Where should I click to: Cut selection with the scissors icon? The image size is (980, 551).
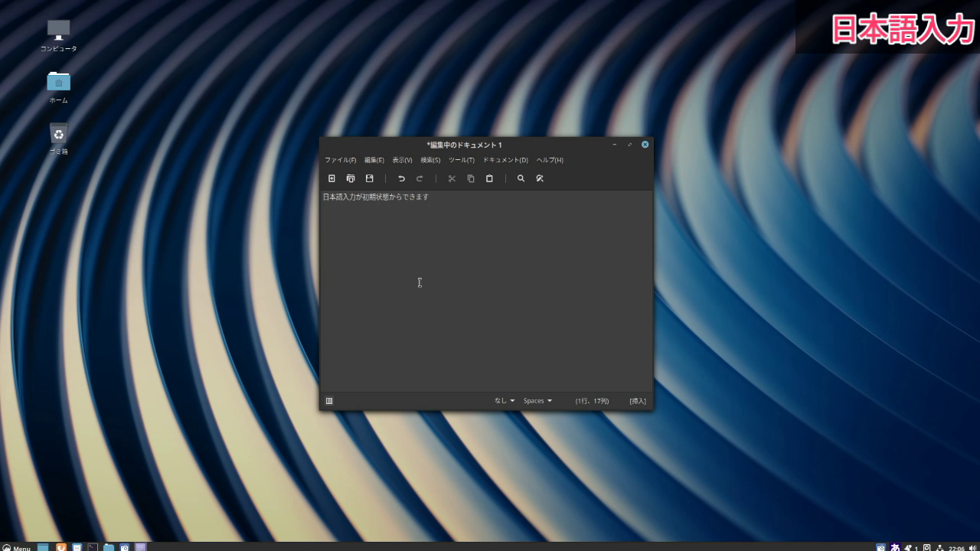pyautogui.click(x=452, y=178)
